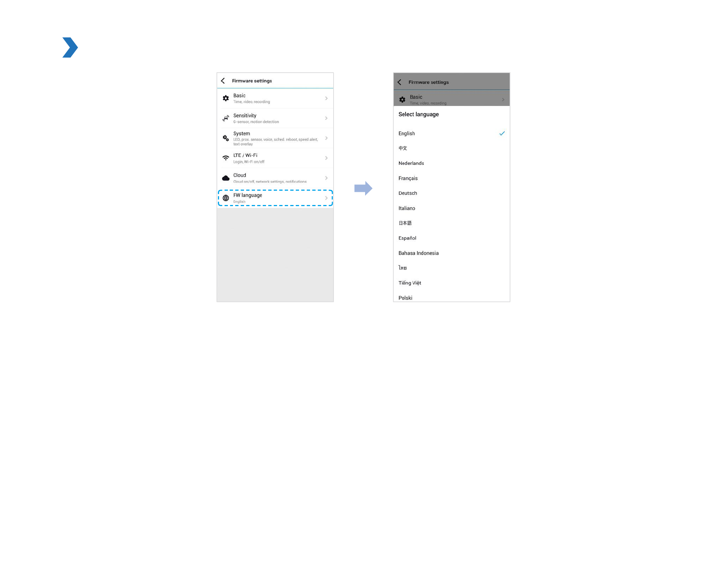Open Basic settings in the left panel
Viewport: 728px width, 582px height.
coord(275,98)
